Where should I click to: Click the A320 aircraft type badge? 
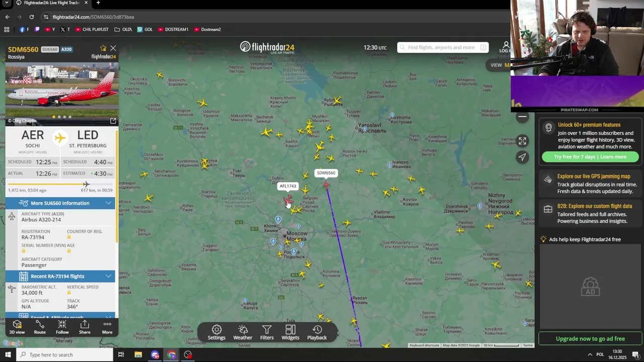66,49
